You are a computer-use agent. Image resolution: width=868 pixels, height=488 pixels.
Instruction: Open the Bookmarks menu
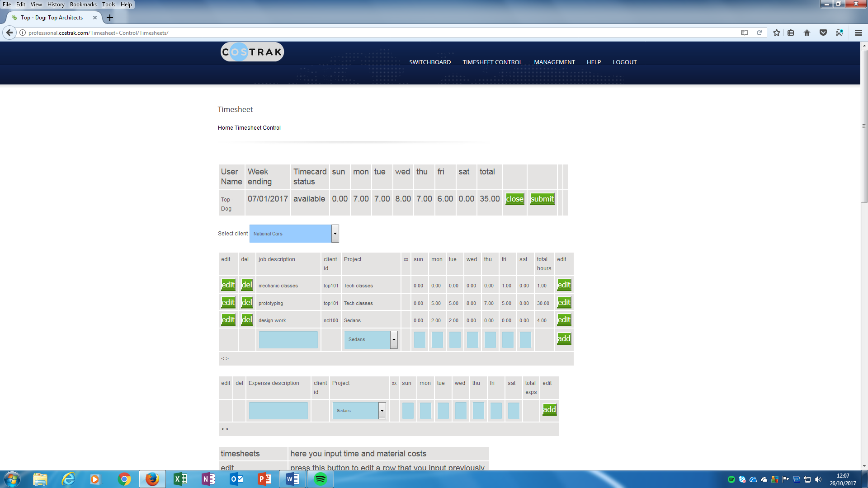point(83,5)
